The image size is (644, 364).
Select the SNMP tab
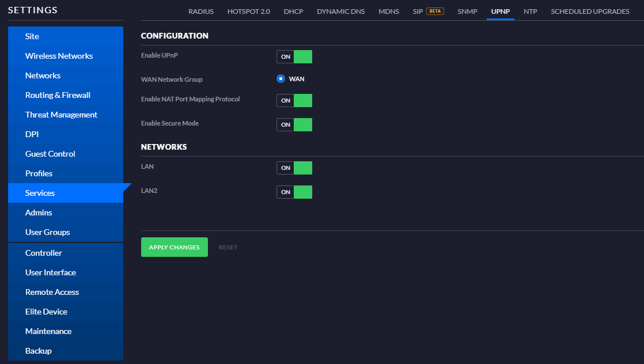467,12
